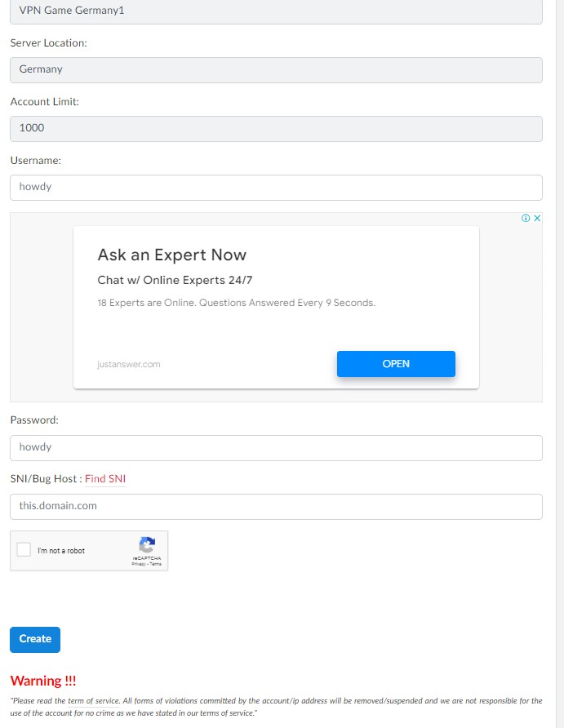Click the reCAPTCHA logo icon
This screenshot has height=728, width=564.
point(147,544)
